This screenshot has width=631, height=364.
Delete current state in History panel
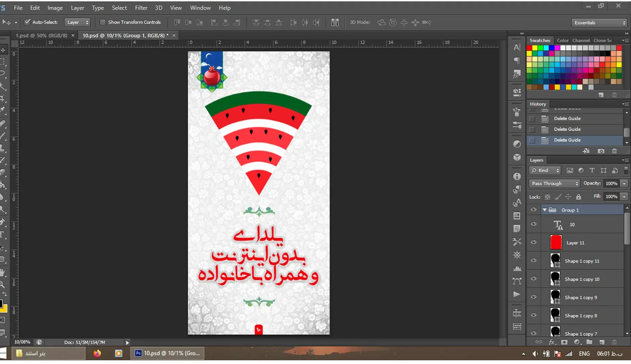tap(614, 151)
